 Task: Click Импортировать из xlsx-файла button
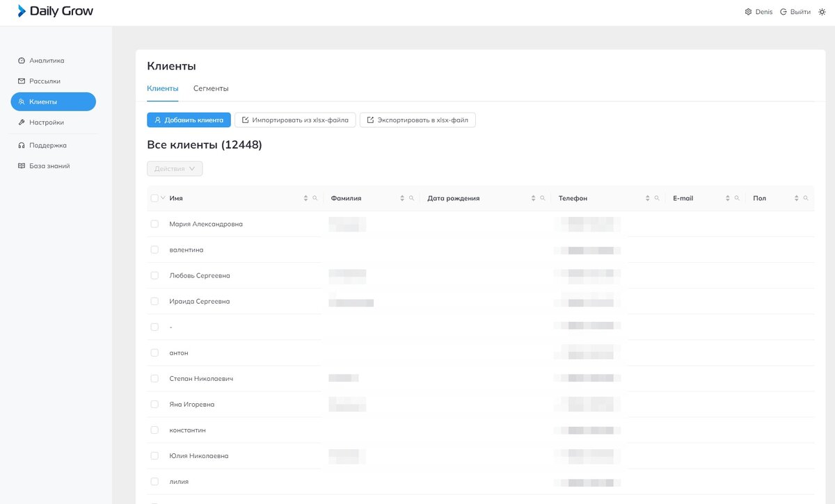pyautogui.click(x=295, y=120)
